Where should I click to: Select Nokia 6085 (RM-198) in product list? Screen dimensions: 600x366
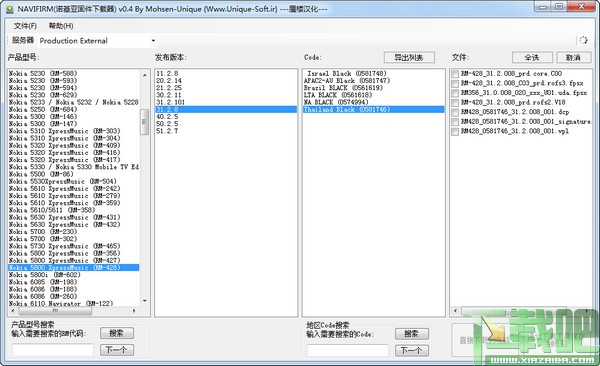(74, 282)
